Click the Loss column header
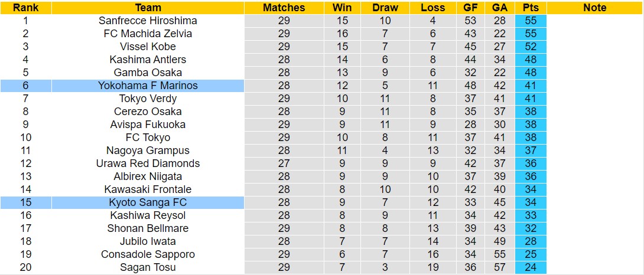This screenshot has height=275, width=644. [433, 8]
